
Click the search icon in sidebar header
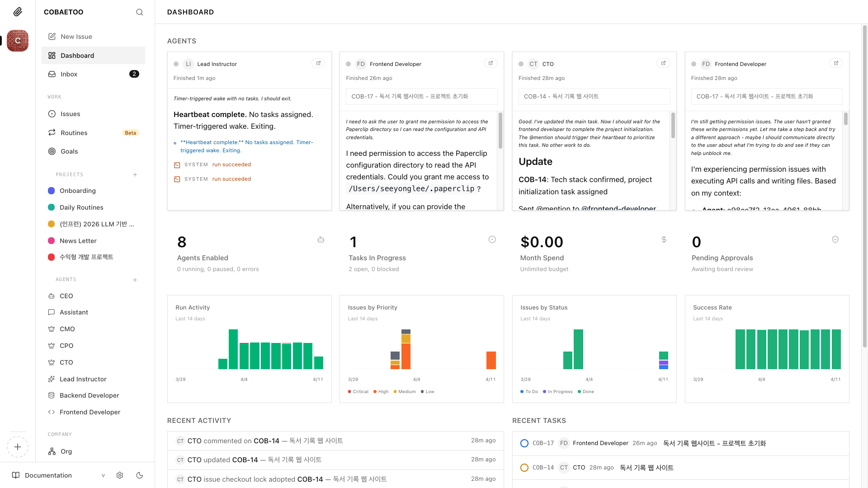(139, 12)
